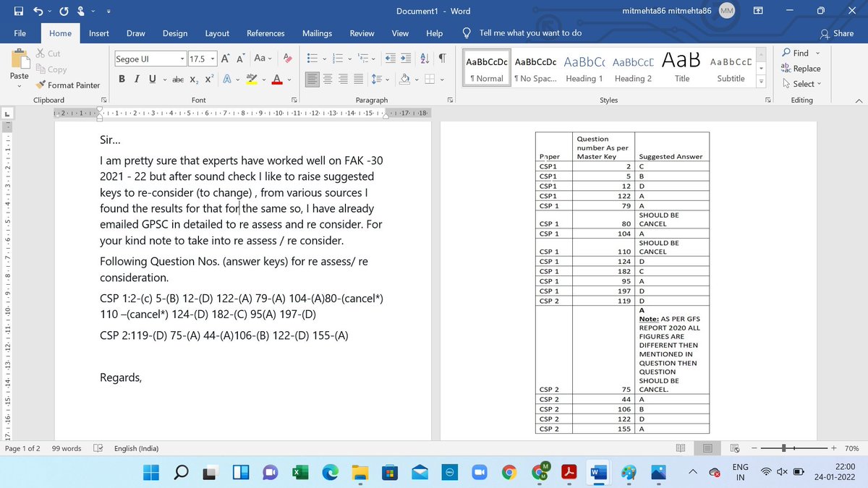The image size is (868, 488).
Task: Click the Undo arrow icon
Action: [38, 11]
